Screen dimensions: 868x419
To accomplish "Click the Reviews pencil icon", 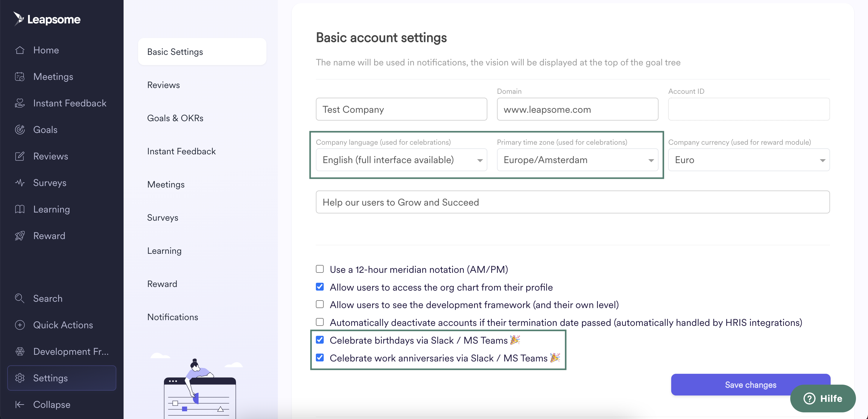I will click(20, 156).
